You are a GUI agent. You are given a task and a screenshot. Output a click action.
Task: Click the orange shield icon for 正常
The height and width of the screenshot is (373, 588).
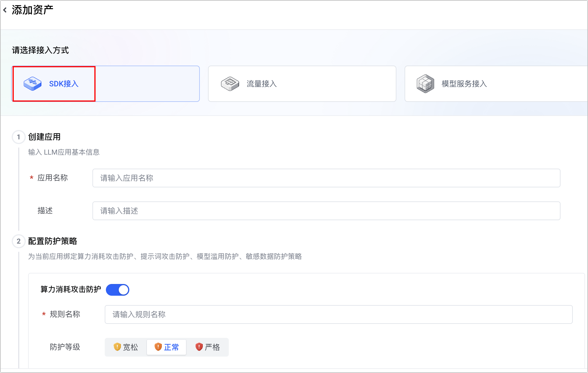click(158, 347)
